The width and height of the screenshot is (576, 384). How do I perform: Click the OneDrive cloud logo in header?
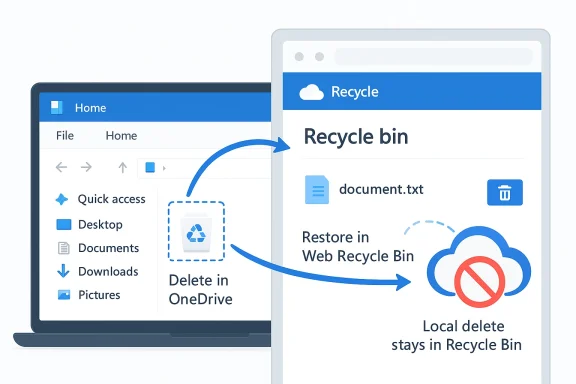312,92
